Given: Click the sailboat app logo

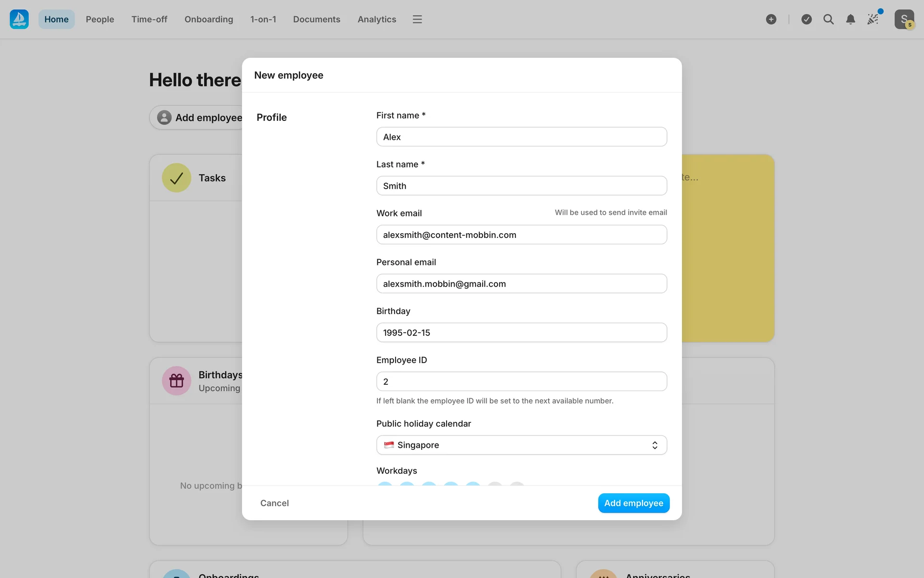Looking at the screenshot, I should 19,19.
